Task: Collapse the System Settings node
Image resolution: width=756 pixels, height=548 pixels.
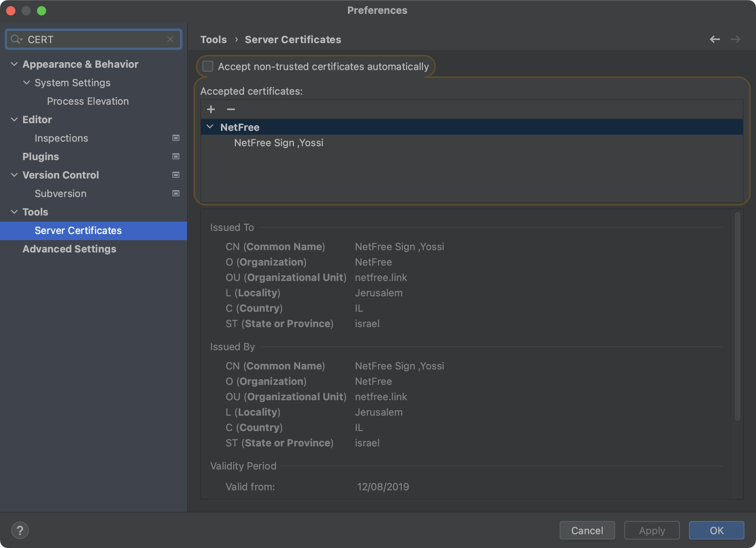Action: 27,82
